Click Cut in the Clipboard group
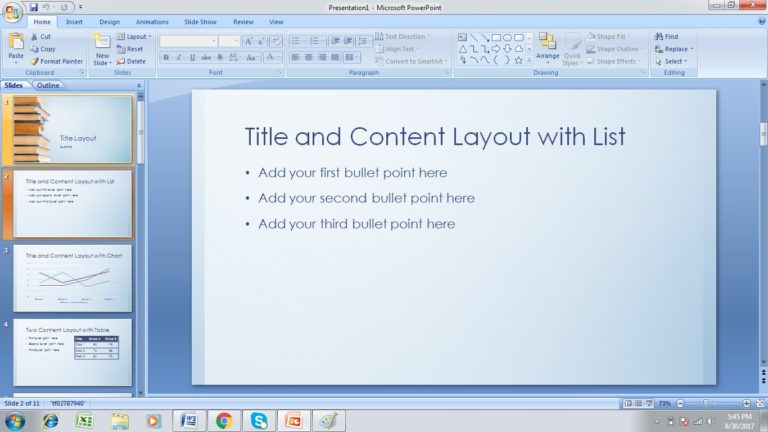 tap(41, 36)
